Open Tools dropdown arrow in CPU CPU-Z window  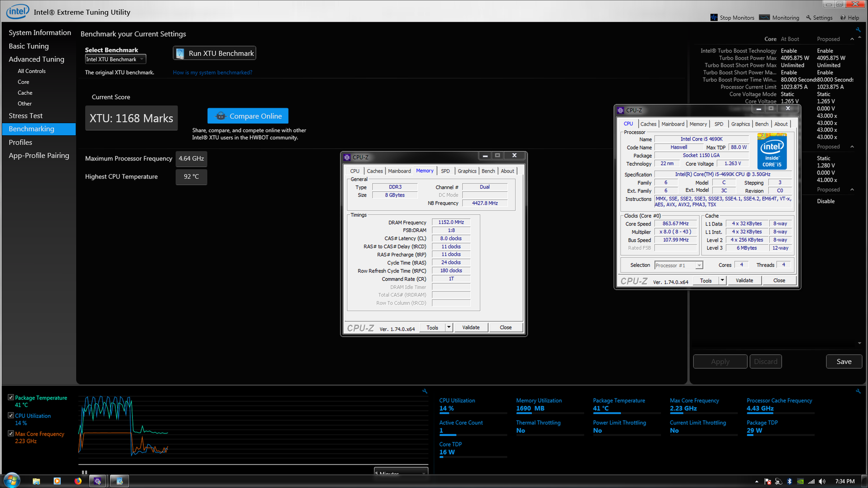tap(722, 280)
